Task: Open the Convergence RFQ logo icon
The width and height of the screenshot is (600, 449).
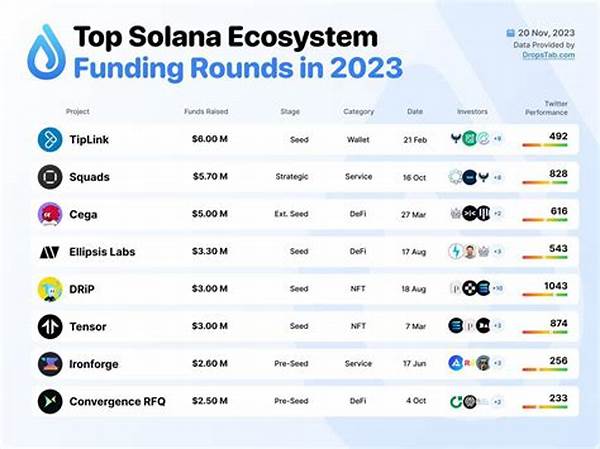Action: 51,401
